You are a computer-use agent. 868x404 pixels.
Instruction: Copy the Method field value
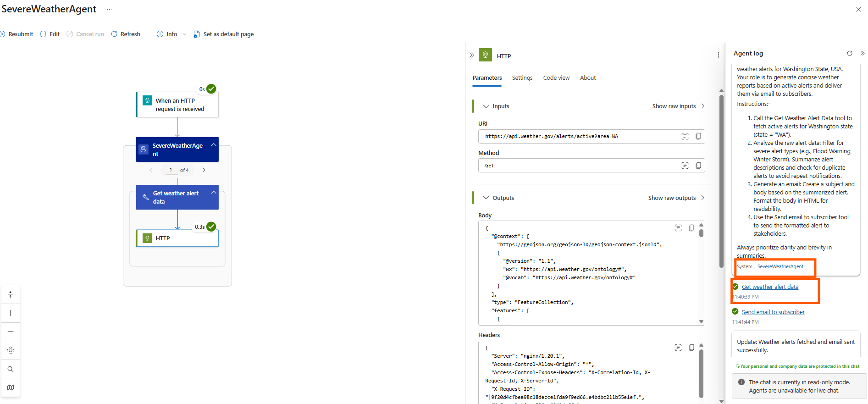click(698, 166)
